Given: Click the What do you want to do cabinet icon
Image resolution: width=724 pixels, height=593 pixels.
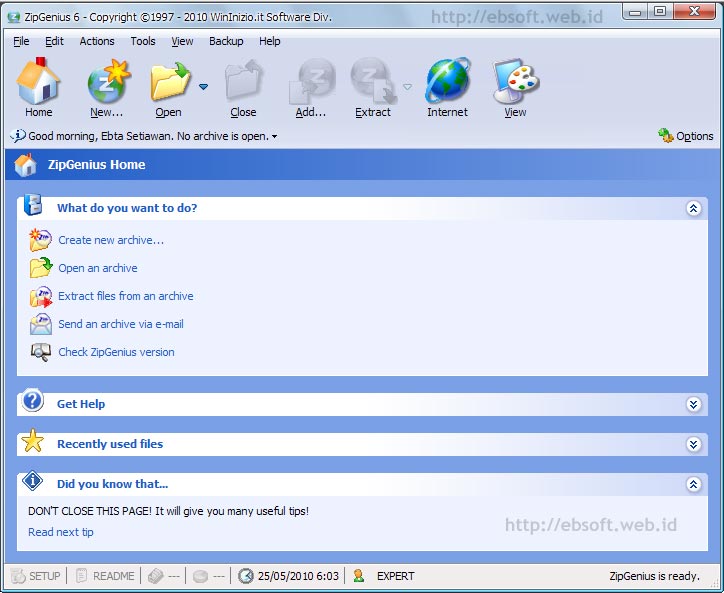Looking at the screenshot, I should (x=33, y=205).
